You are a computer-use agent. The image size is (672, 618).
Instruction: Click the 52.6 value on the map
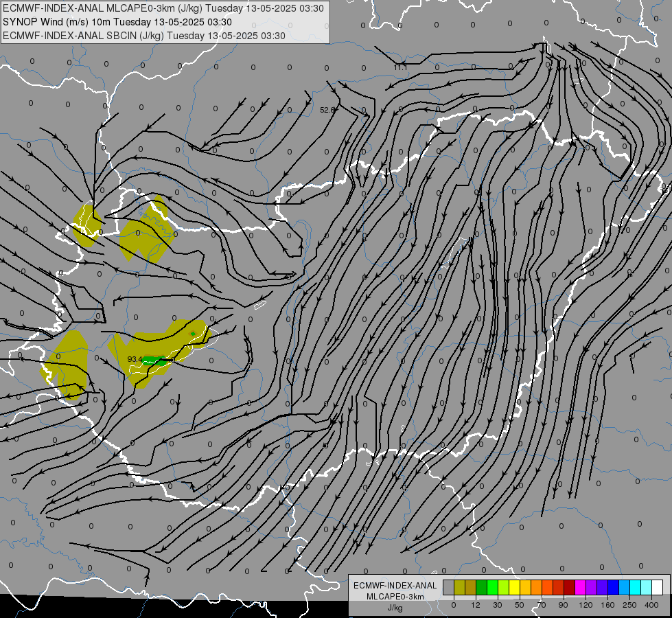tap(327, 110)
